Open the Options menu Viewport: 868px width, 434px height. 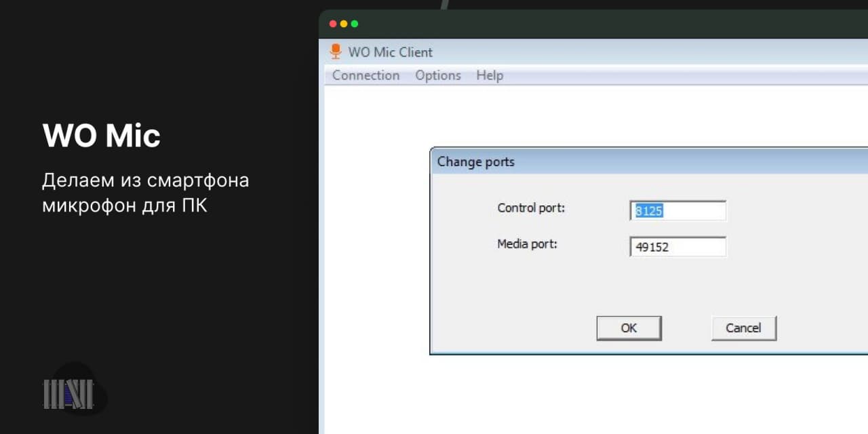click(x=438, y=75)
